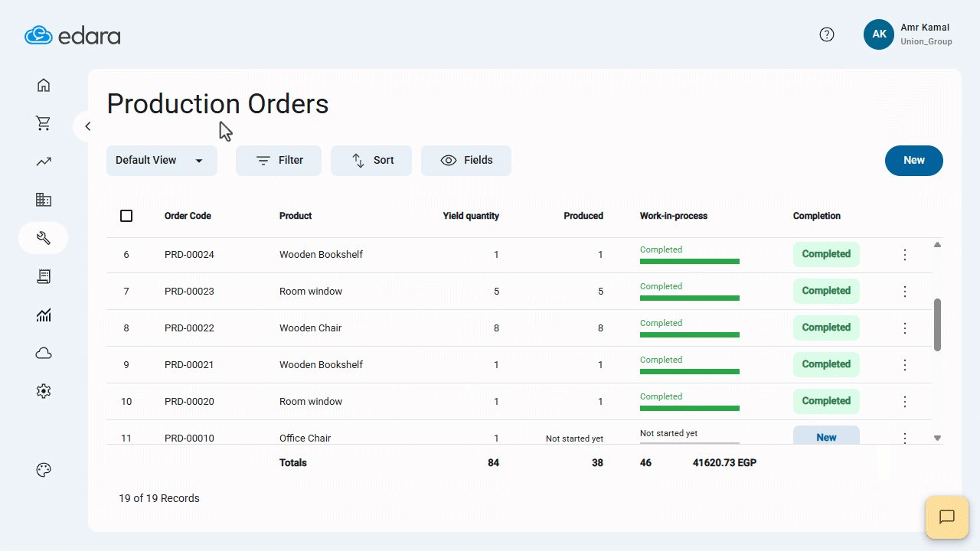980x551 pixels.
Task: Open row actions menu for PRD-00023
Action: (x=905, y=292)
